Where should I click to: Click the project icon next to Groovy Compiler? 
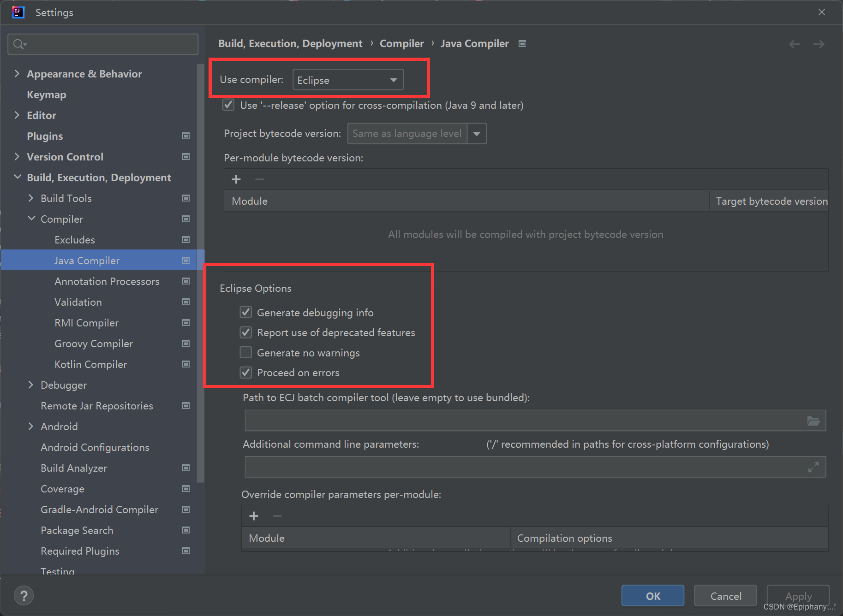coord(186,344)
